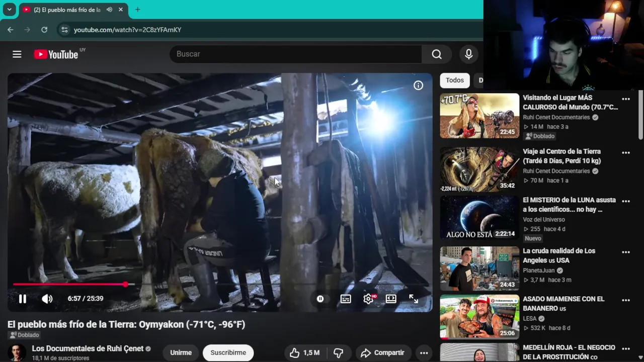Go to the YouTube home logo
The image size is (644, 362).
[56, 54]
